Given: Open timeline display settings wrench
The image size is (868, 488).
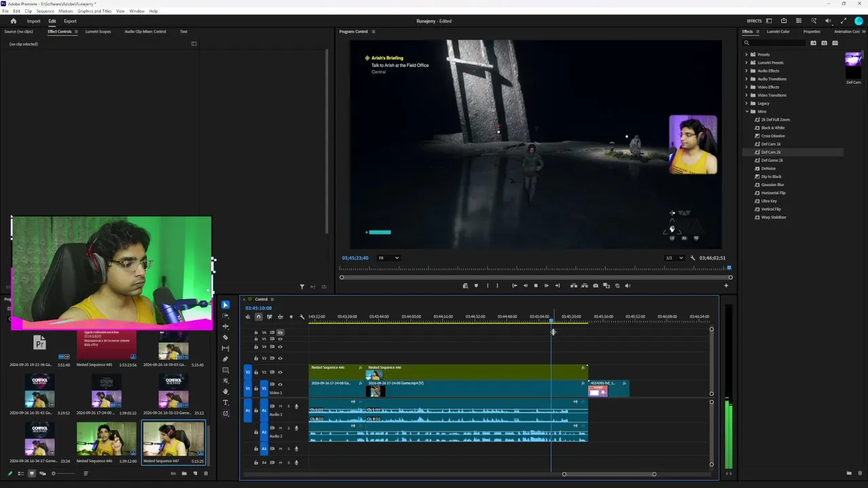Looking at the screenshot, I should tap(302, 317).
